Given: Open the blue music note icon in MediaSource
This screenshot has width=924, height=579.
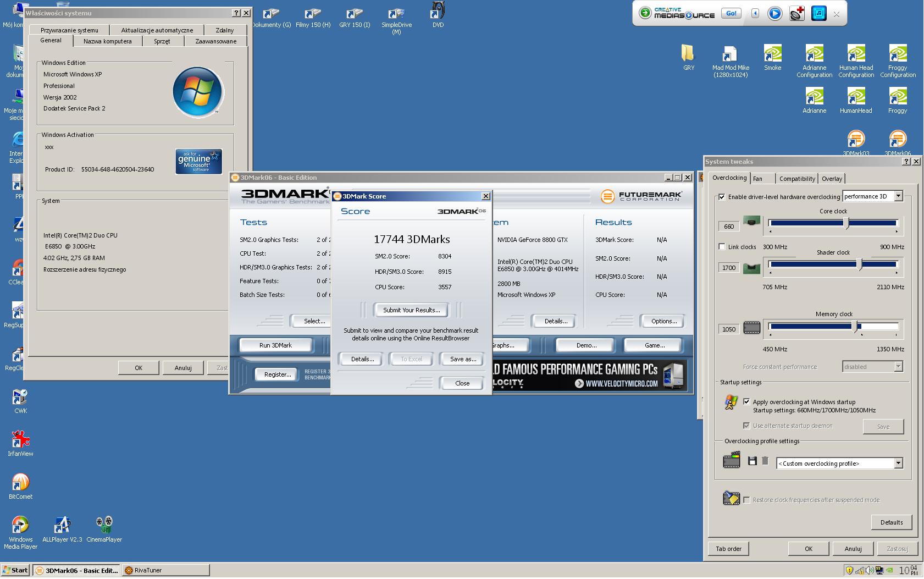Looking at the screenshot, I should 818,14.
